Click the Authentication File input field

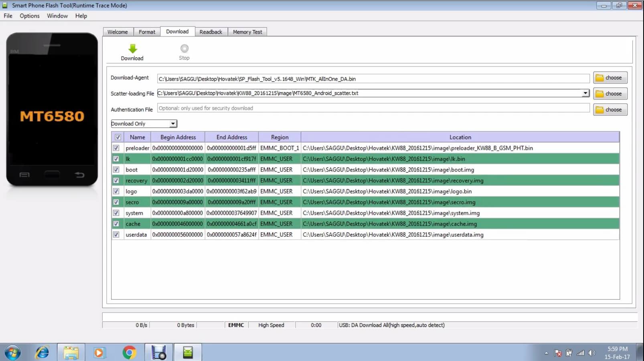[361, 108]
